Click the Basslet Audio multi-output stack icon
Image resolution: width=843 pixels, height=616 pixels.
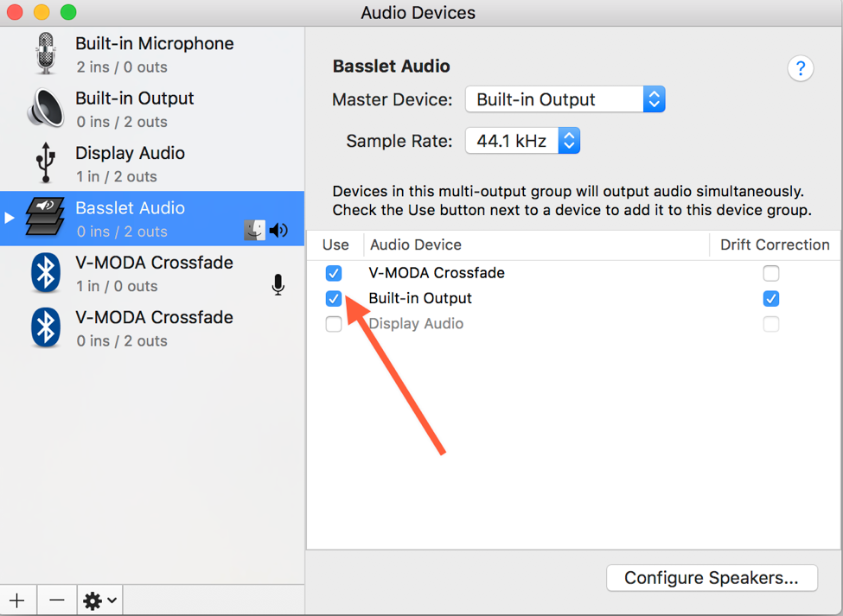coord(45,218)
